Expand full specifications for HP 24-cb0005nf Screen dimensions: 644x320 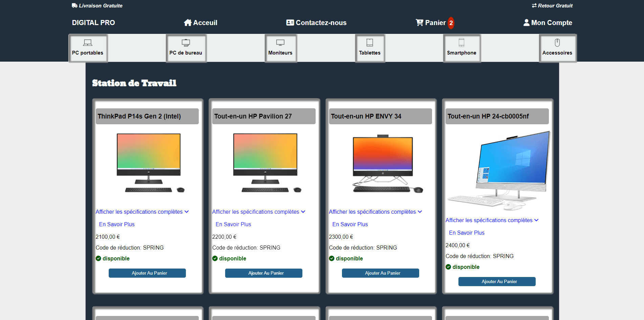point(492,220)
